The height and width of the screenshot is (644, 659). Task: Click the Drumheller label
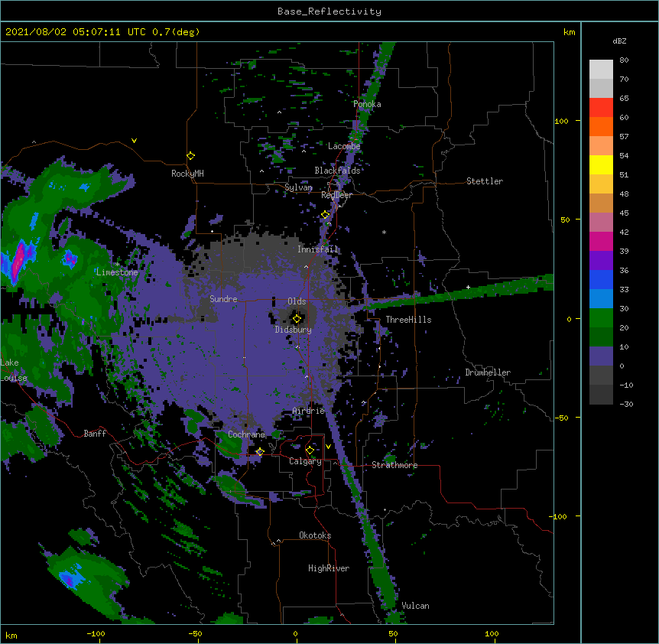pos(488,372)
